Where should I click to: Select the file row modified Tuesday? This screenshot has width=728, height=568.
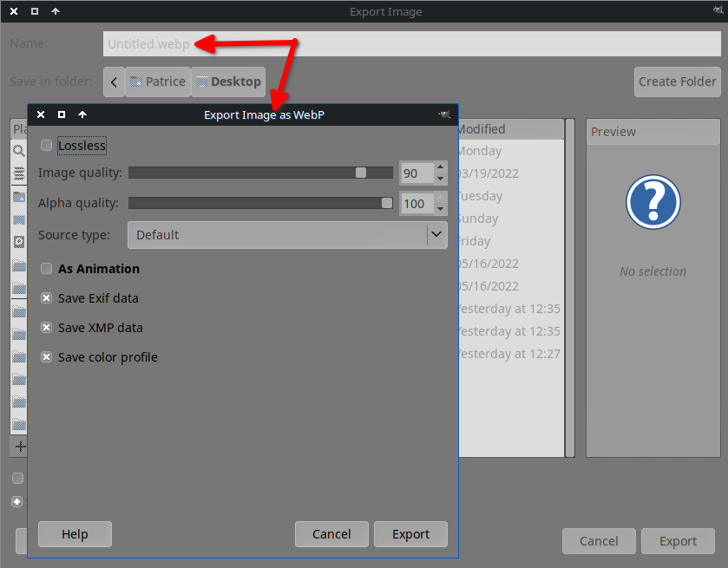511,196
